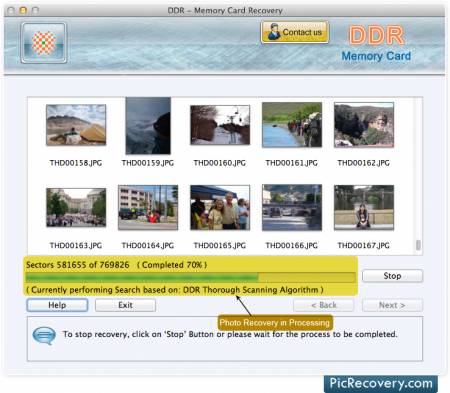This screenshot has height=393, width=450.
Task: Click the Back button
Action: point(324,305)
